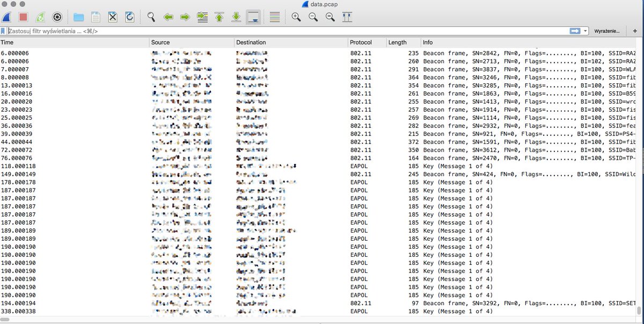Viewport: 644px width, 324px height.
Task: Find a packet with the magnifier icon
Action: pyautogui.click(x=151, y=17)
